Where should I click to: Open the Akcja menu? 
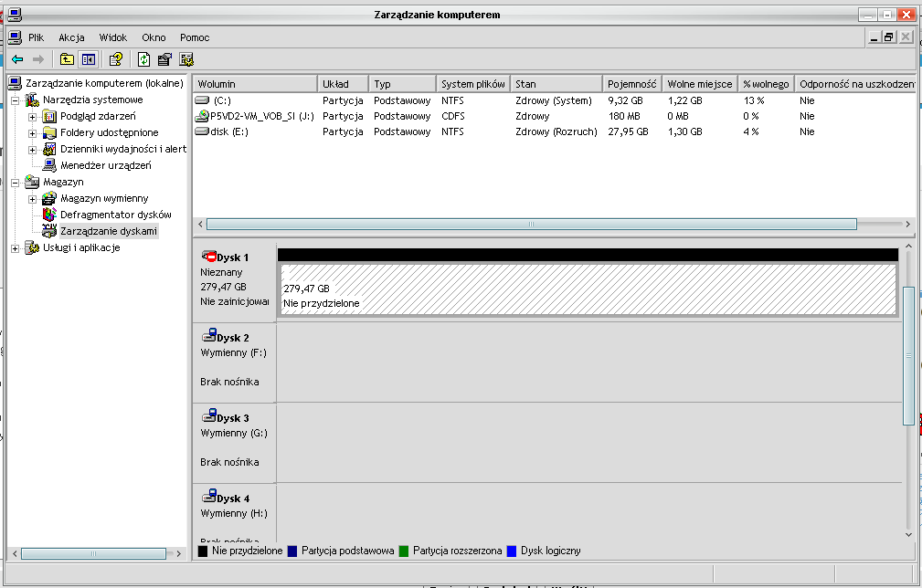click(x=71, y=37)
